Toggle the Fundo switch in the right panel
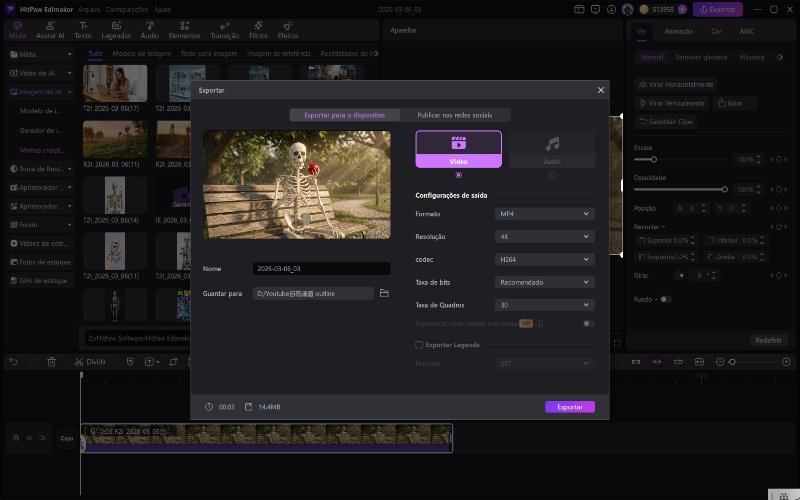Image resolution: width=800 pixels, height=500 pixels. (664, 299)
